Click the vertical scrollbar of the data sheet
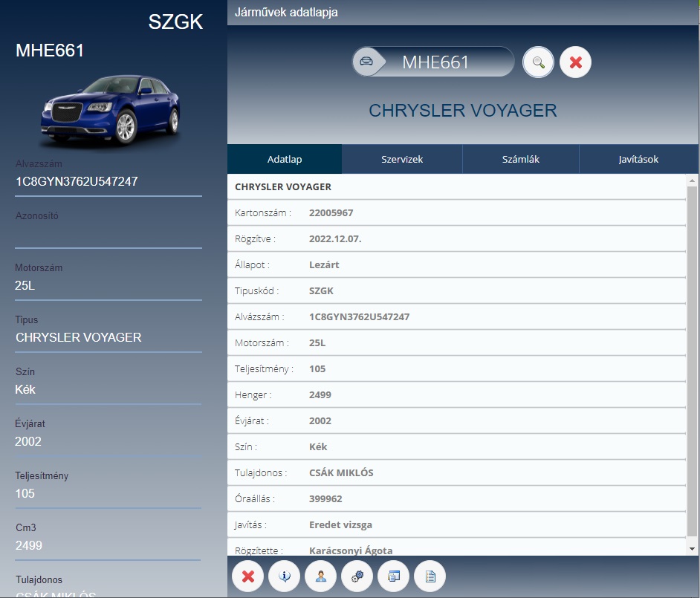The height and width of the screenshot is (598, 700). [692, 362]
